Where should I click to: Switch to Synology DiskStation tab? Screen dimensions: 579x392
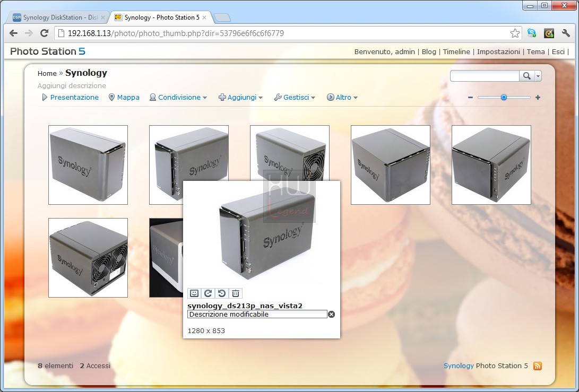point(59,18)
